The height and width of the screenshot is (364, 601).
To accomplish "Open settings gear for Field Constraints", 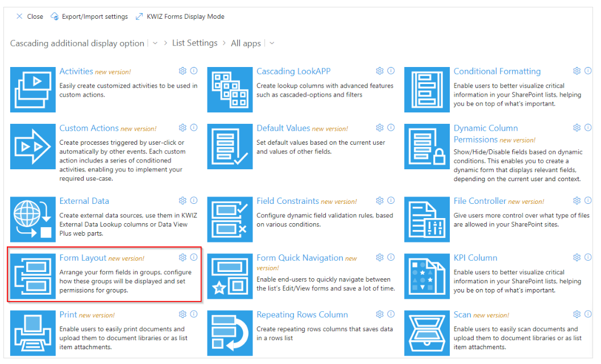I will [x=379, y=200].
